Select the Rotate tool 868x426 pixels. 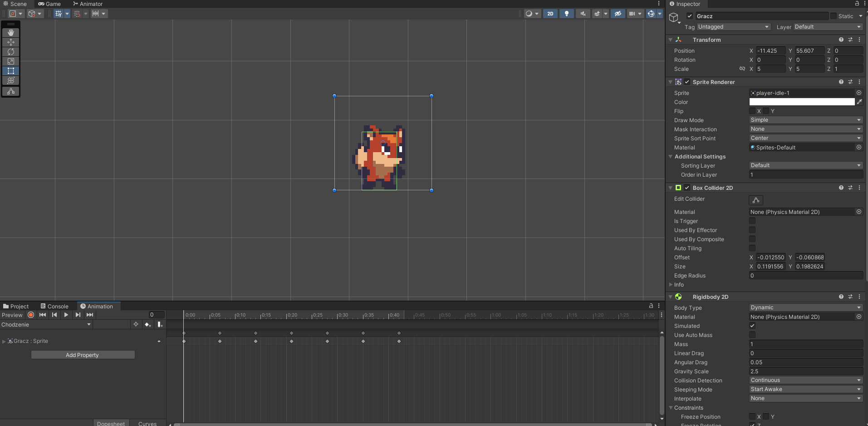[10, 51]
